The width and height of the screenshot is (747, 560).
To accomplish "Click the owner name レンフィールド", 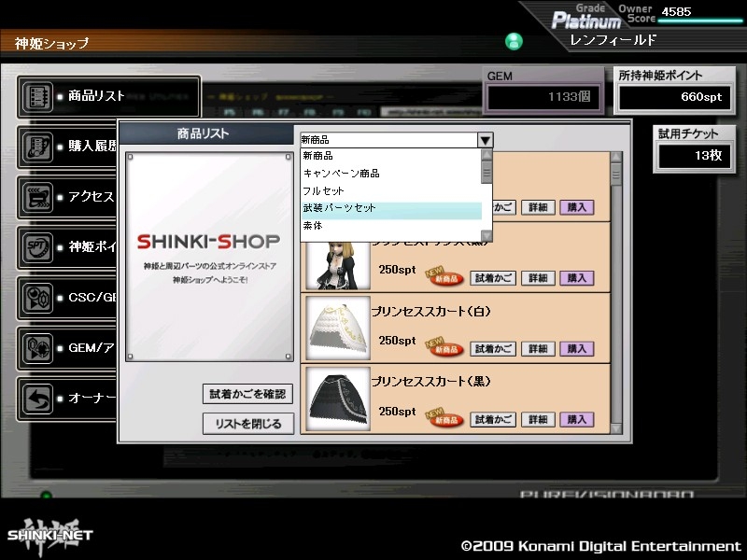I will (613, 40).
